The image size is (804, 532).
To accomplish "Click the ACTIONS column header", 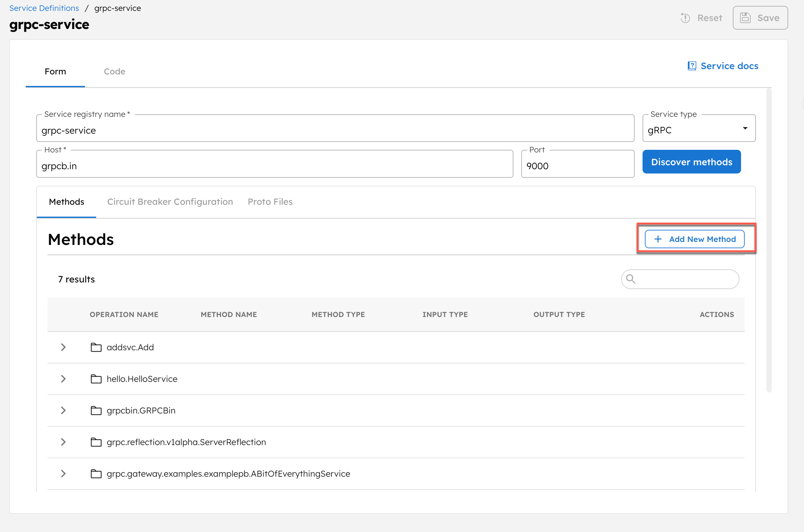I will coord(717,314).
